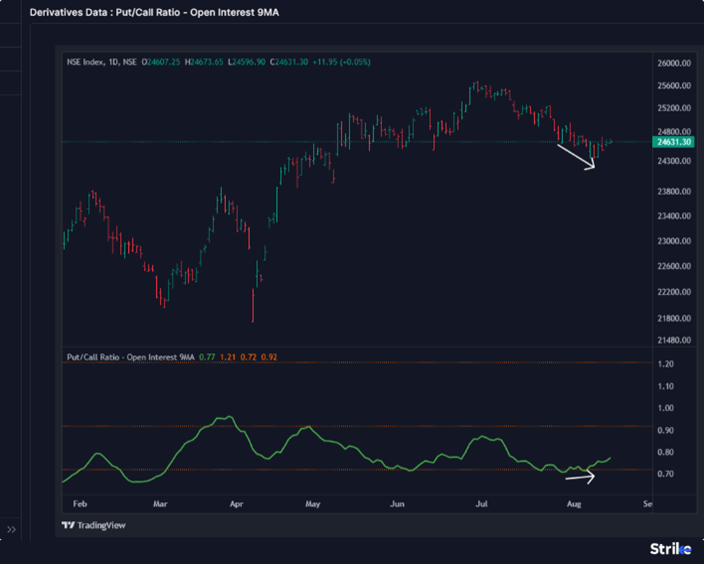Click the 26000.00 price axis label
The height and width of the screenshot is (564, 704).
click(x=673, y=62)
